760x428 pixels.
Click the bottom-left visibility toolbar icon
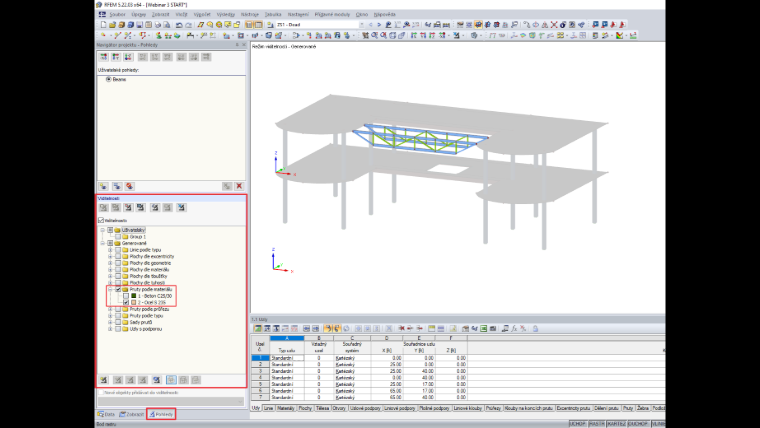point(103,380)
